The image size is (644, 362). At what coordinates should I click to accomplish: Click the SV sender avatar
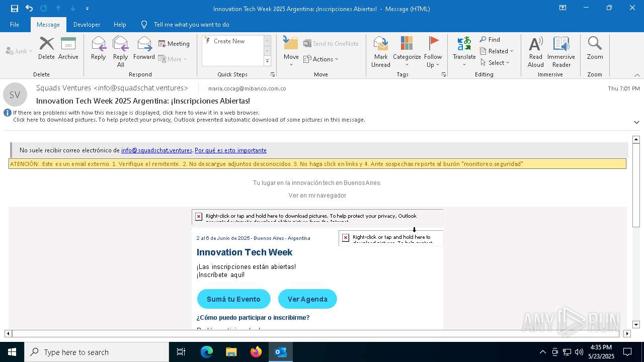click(x=15, y=95)
